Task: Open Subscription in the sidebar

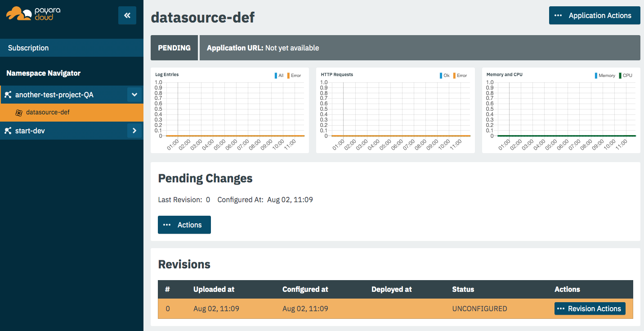Action: (28, 48)
